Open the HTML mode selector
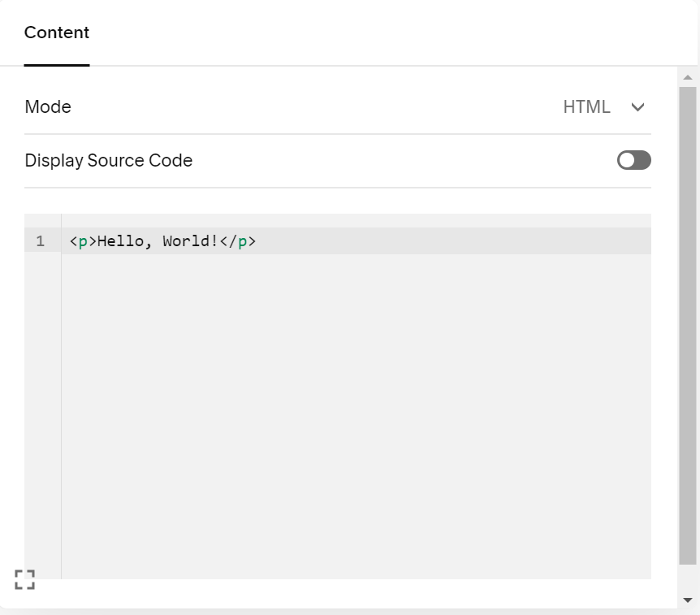 click(x=586, y=107)
